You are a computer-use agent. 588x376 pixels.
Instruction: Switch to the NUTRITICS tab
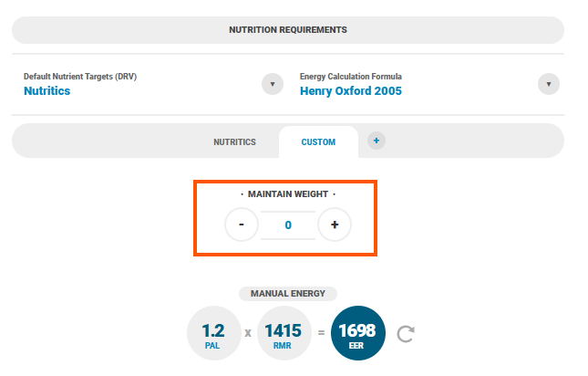point(235,142)
